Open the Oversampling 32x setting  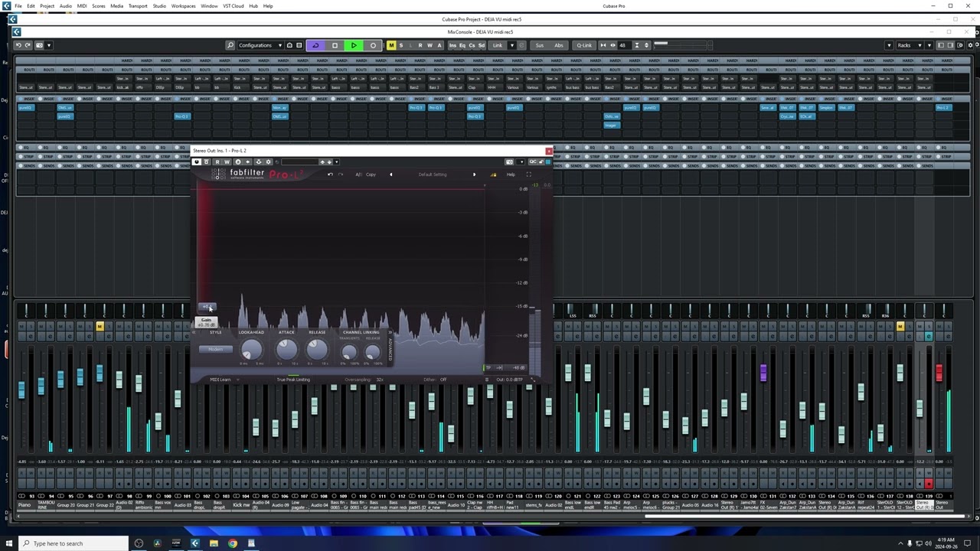click(364, 380)
